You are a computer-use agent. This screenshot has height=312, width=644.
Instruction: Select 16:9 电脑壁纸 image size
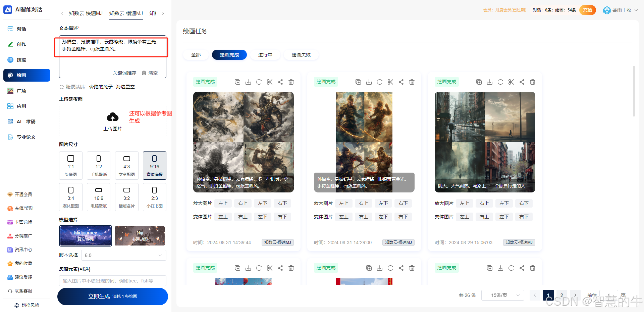point(99,197)
